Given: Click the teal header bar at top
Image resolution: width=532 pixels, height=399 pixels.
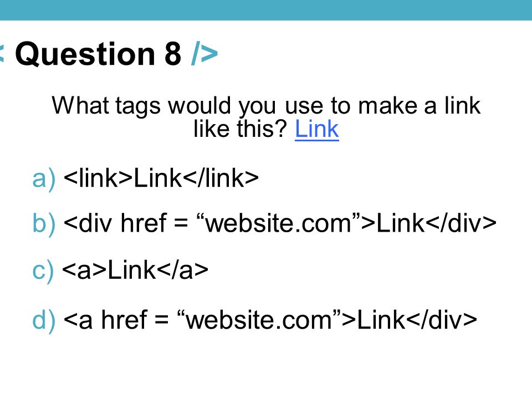Looking at the screenshot, I should point(266,10).
